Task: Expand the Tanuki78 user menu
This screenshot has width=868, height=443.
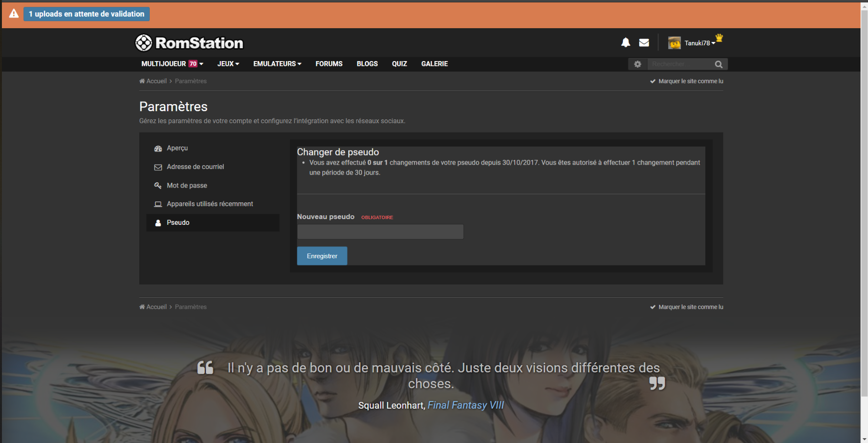Action: 700,43
